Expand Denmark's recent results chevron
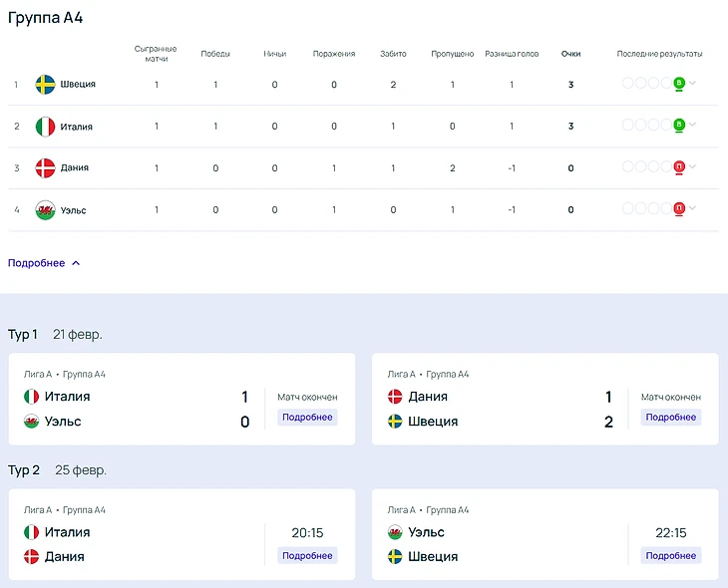This screenshot has width=728, height=588. 693,167
